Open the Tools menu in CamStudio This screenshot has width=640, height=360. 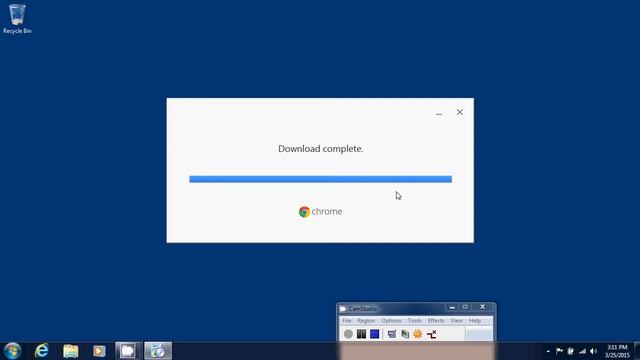[x=414, y=321]
